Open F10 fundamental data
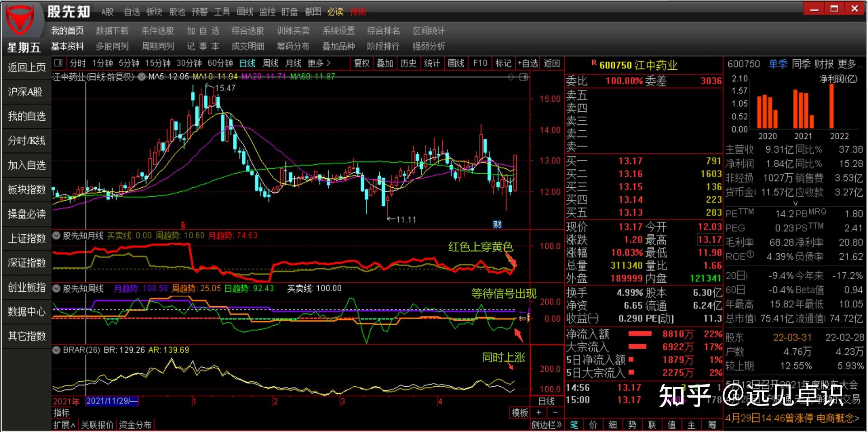 coord(479,63)
